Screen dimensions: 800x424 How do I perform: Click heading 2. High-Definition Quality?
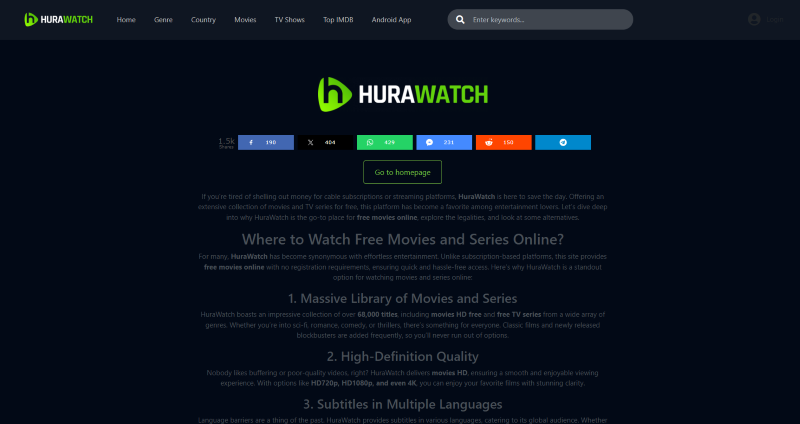coord(403,356)
